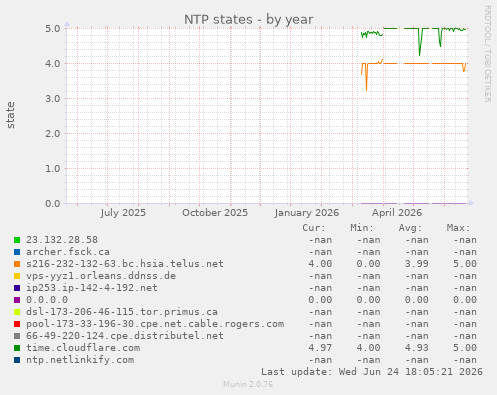Image resolution: width=497 pixels, height=395 pixels.
Task: Click the Avg: column header
Action: 410,228
